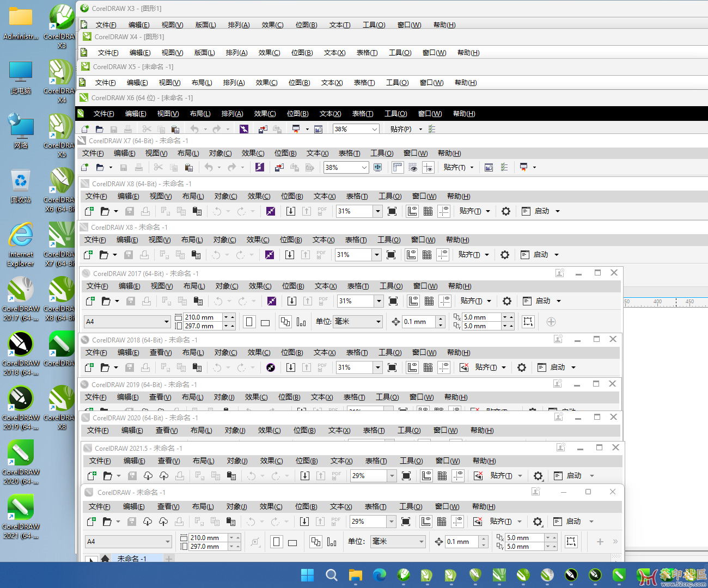The height and width of the screenshot is (588, 708).
Task: Open 帮助(H) menu in the CorelDRAW 2020 window
Action: [482, 431]
